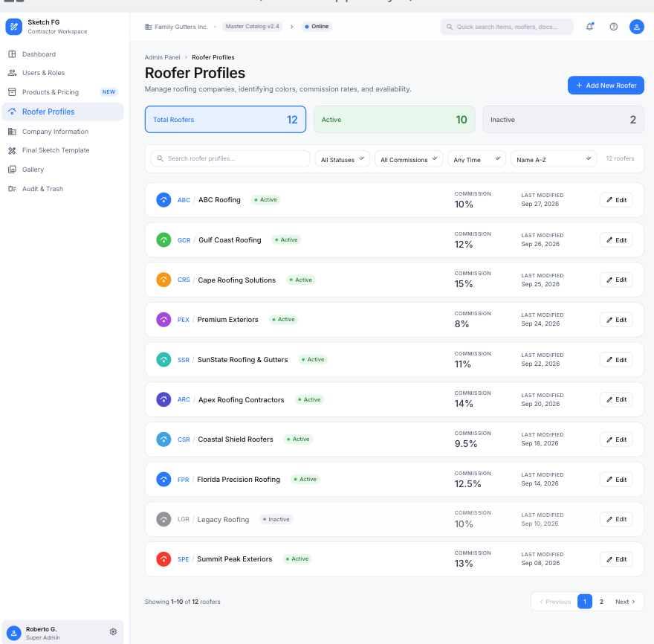This screenshot has height=644, width=654.
Task: Click the Add New Roofer button
Action: click(x=606, y=85)
